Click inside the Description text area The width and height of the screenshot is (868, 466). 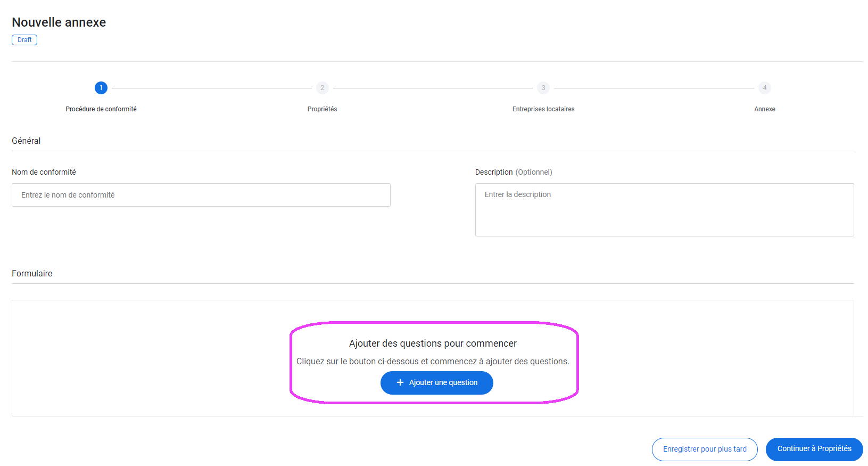664,210
